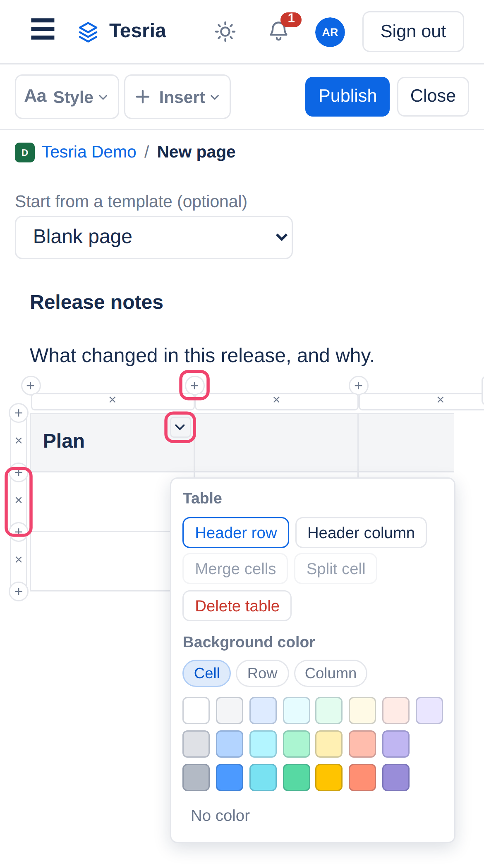Open cell options chevron in Plan cell
Image resolution: width=484 pixels, height=868 pixels.
tap(180, 427)
